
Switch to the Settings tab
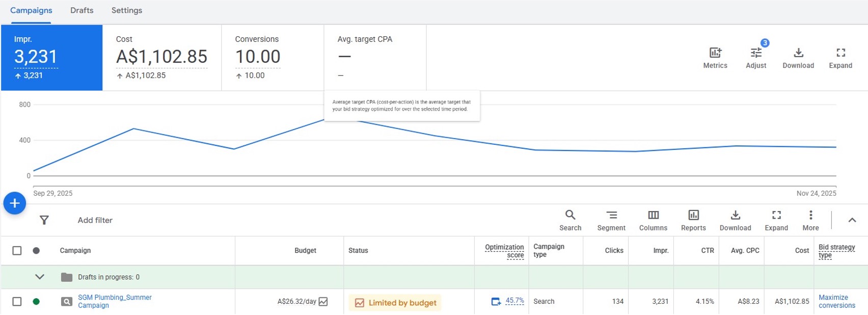[127, 11]
